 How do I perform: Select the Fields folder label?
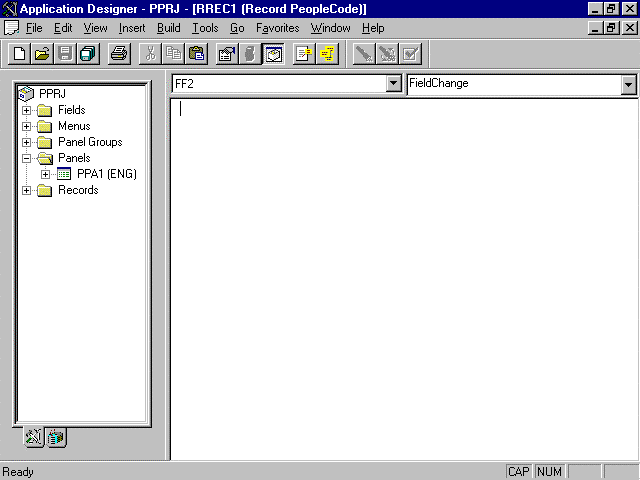pos(72,110)
